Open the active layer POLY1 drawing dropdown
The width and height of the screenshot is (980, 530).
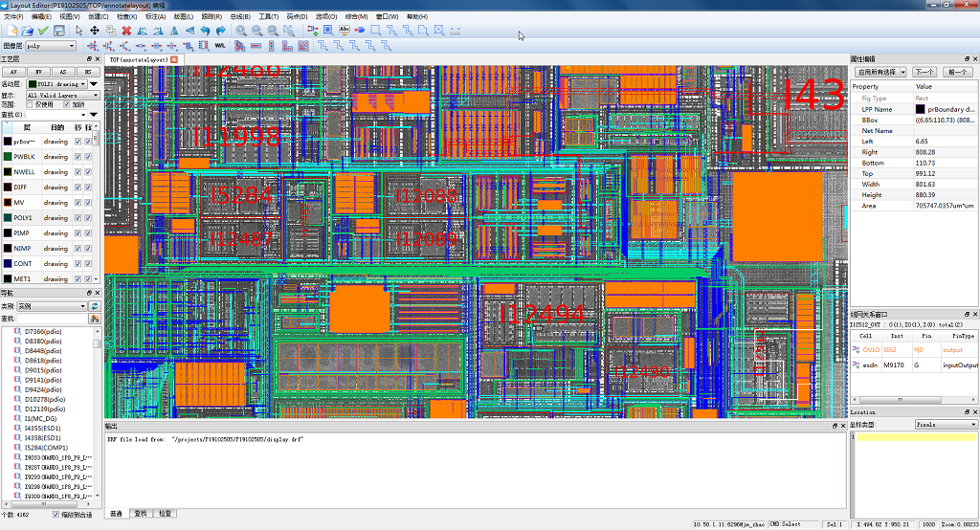click(56, 84)
